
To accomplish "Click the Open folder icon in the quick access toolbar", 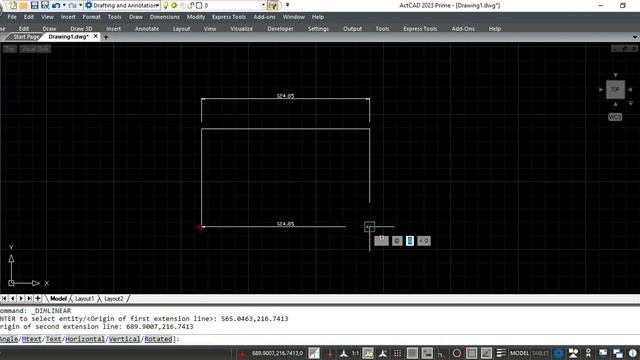I will 24,5.
